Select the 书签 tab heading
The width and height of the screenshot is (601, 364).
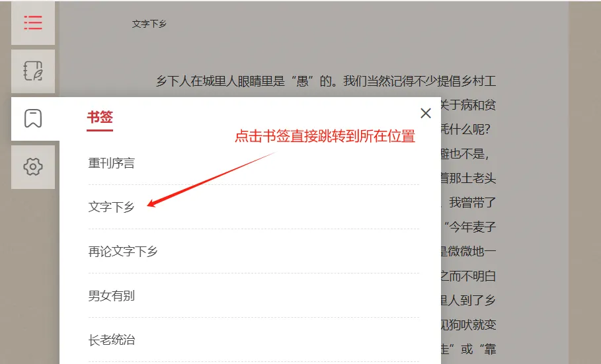click(x=100, y=117)
